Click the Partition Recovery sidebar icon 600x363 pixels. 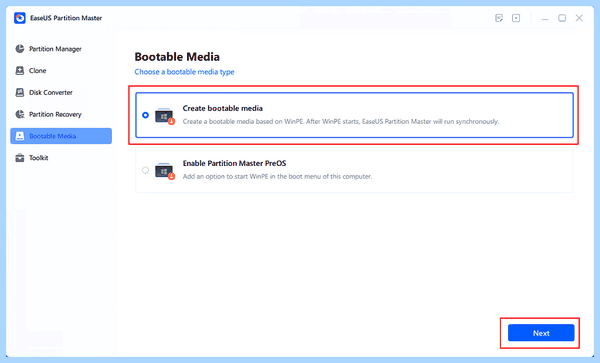(x=20, y=114)
